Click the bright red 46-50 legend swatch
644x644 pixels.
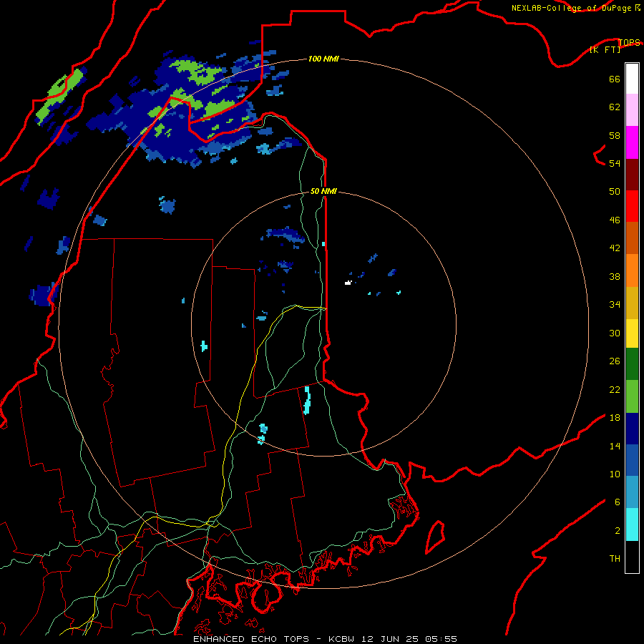pyautogui.click(x=632, y=206)
